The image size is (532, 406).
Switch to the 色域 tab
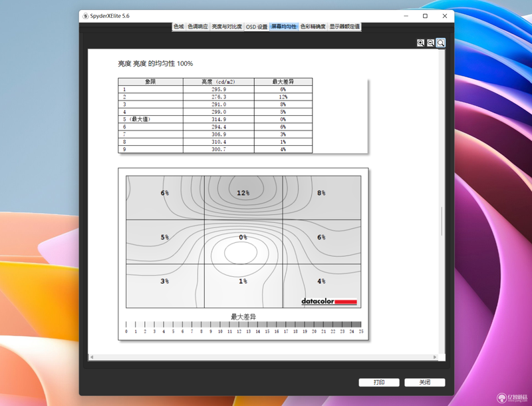(178, 27)
